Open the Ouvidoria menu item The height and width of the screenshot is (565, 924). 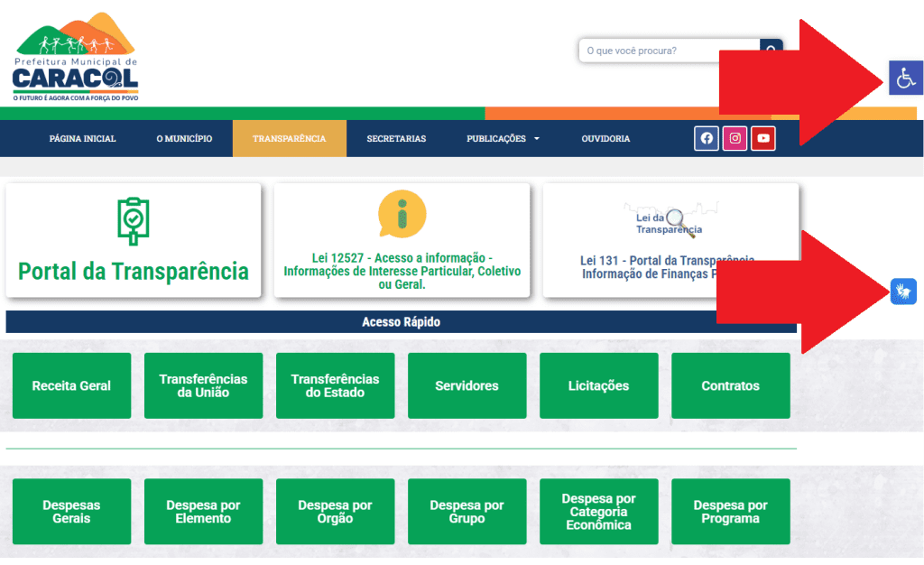pos(605,139)
